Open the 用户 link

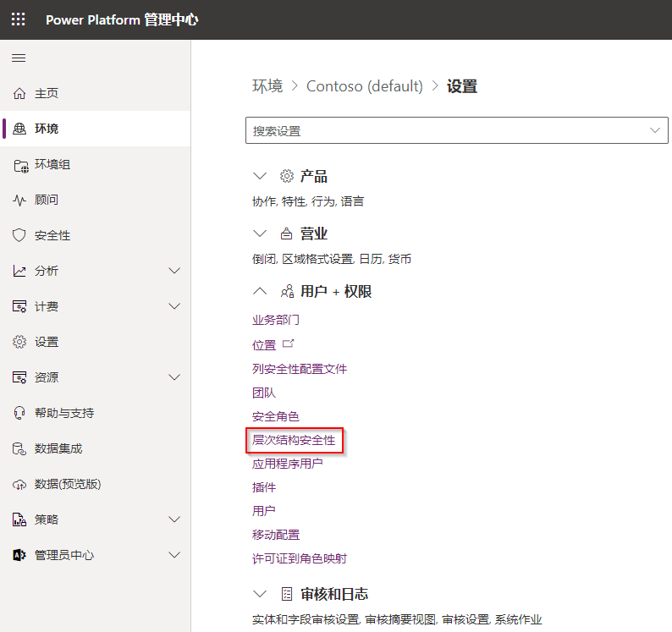pos(263,511)
